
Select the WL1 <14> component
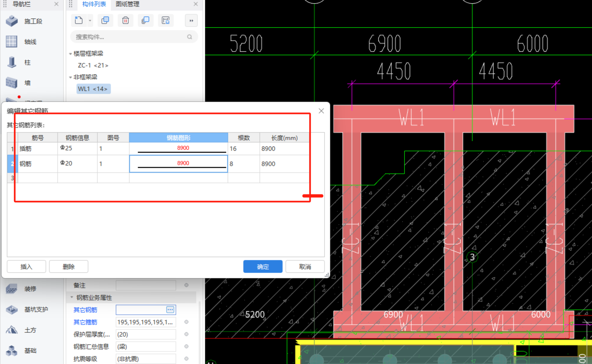[93, 89]
